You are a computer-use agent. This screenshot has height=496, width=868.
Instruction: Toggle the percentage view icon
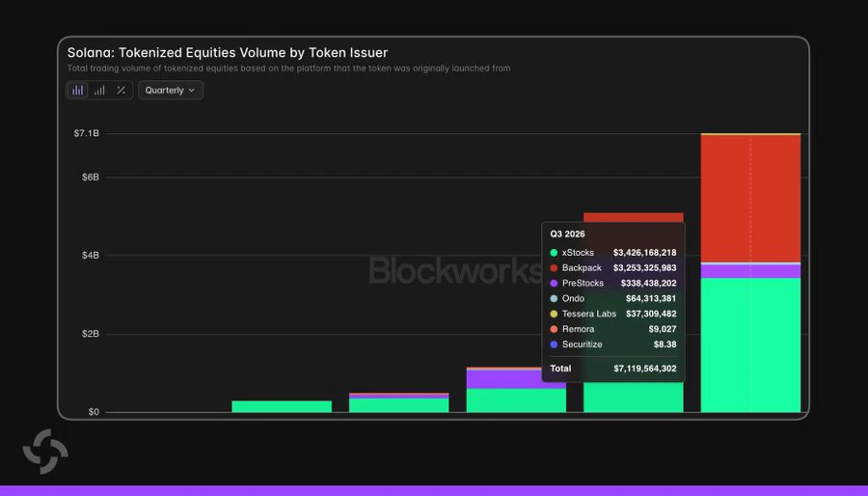point(121,91)
